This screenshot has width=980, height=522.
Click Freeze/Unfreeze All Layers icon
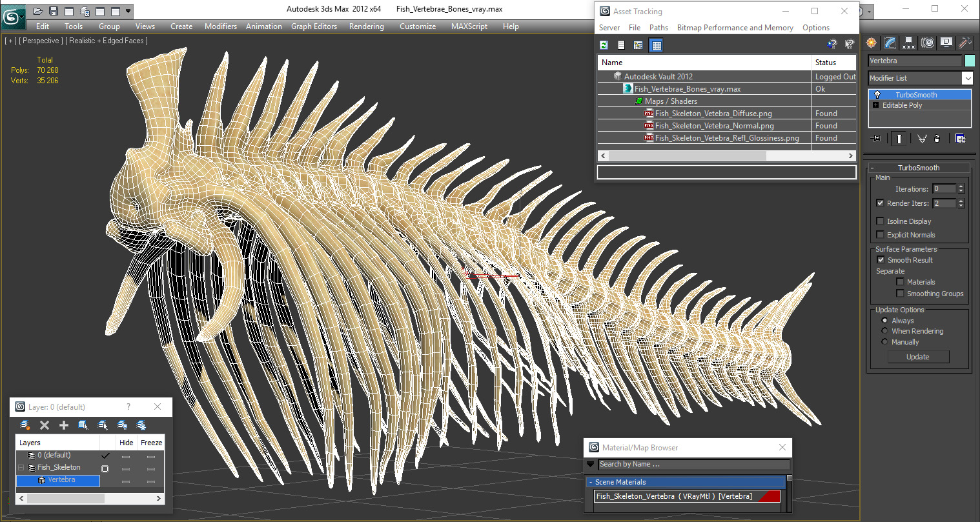click(141, 425)
